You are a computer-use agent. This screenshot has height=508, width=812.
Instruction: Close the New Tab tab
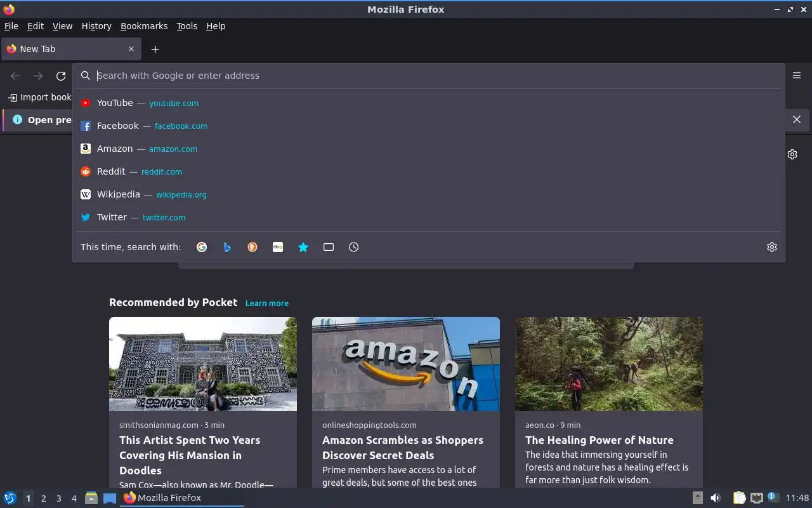pyautogui.click(x=131, y=49)
